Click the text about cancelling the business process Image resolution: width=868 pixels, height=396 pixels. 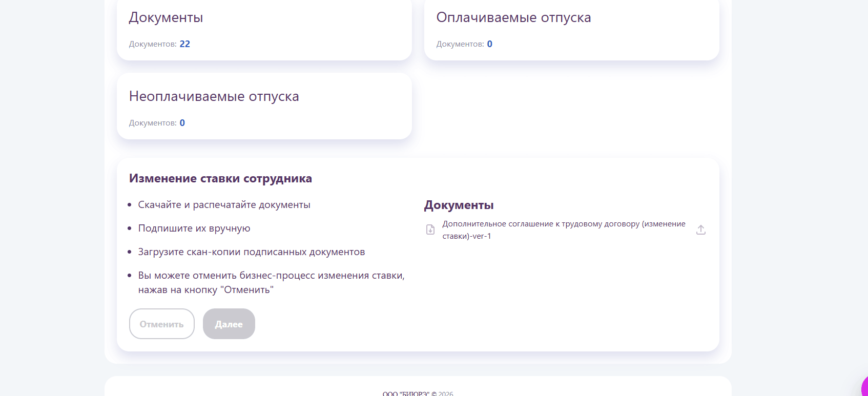point(271,283)
